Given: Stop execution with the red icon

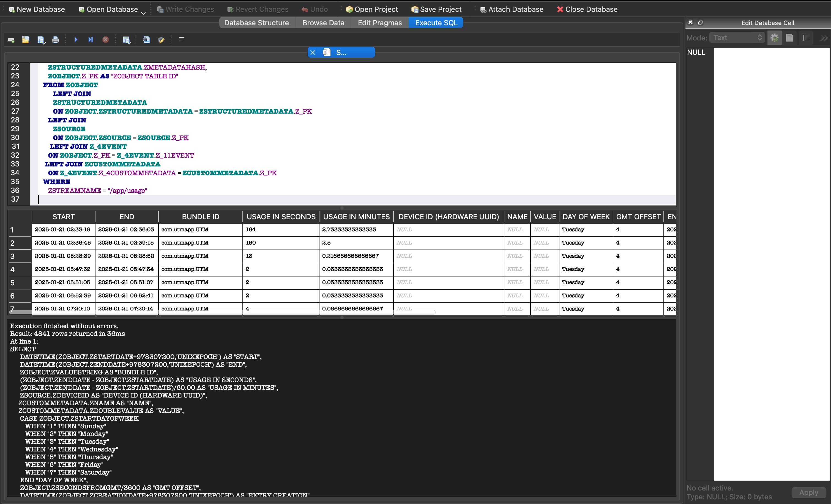Looking at the screenshot, I should pos(106,40).
